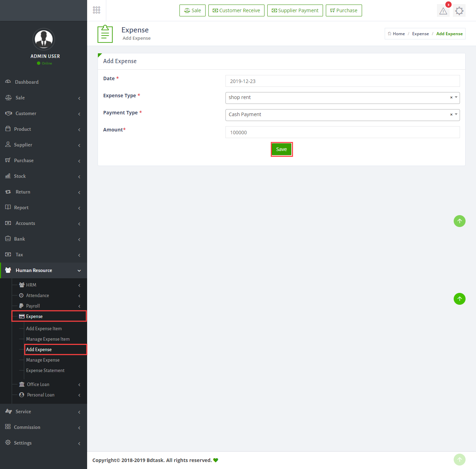This screenshot has height=469, width=476.
Task: Select Add Expense Item in sidebar
Action: pyautogui.click(x=44, y=328)
